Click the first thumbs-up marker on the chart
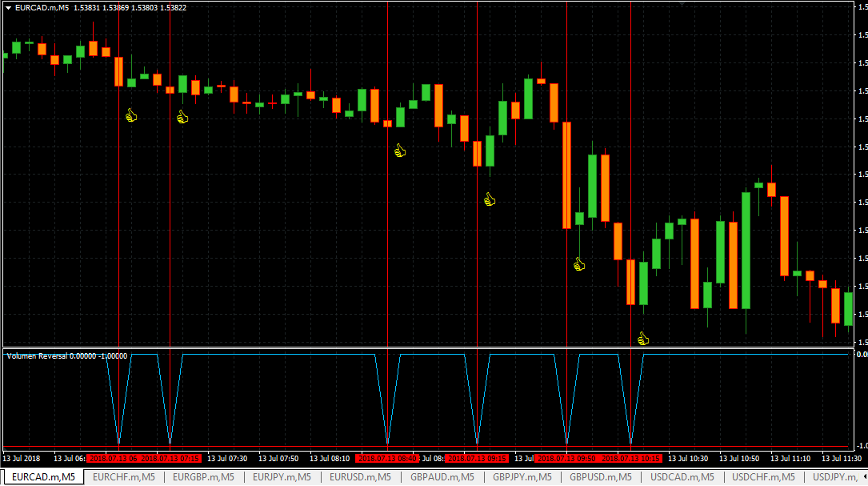Viewport: 868px width, 486px height. point(131,115)
